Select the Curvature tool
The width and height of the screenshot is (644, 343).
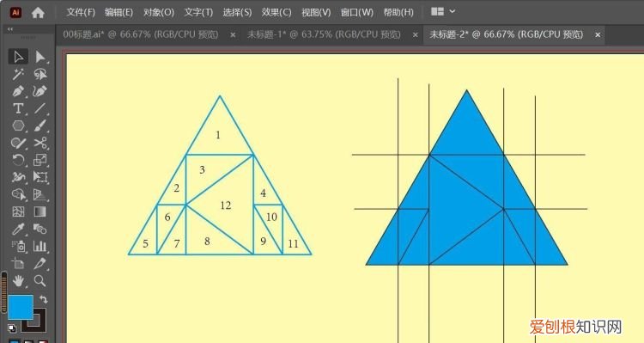coord(40,91)
